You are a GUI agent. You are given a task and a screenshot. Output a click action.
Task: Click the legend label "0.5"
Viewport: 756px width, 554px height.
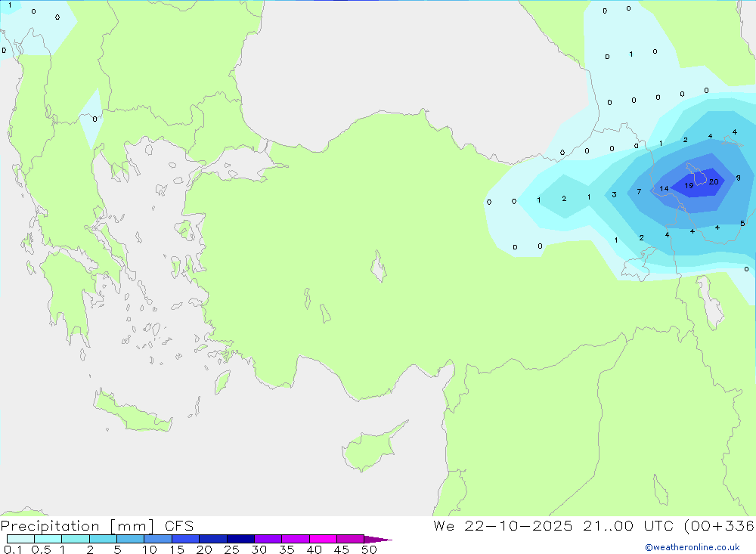point(41,549)
